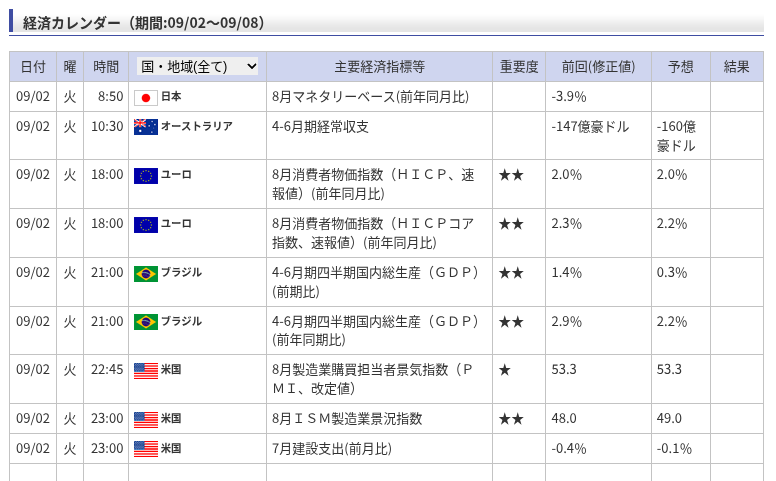
Task: Select the 4-6月期経常収支 indicator text
Action: tap(320, 127)
